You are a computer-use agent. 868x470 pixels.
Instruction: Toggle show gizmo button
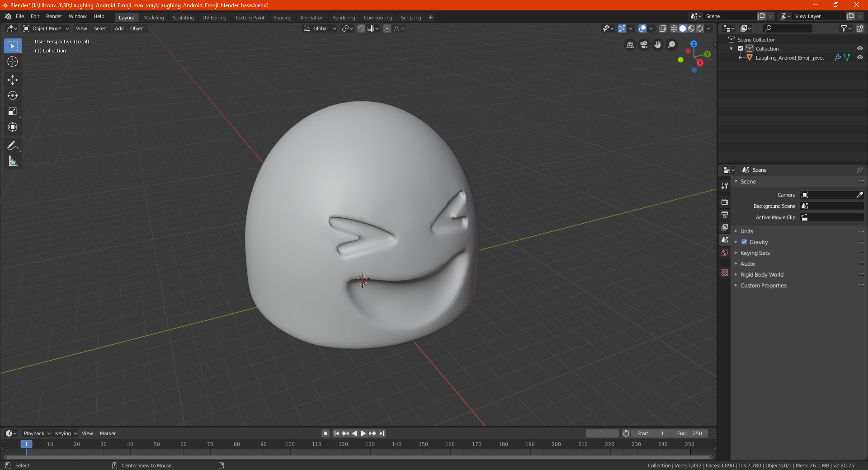[x=622, y=28]
